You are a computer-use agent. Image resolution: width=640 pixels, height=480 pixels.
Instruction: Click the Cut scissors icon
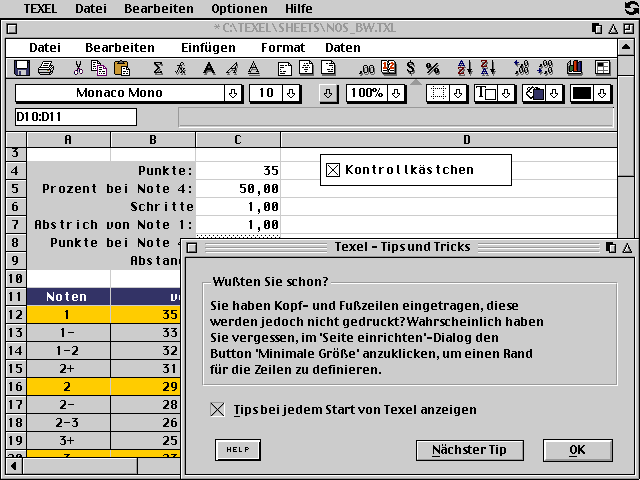point(78,68)
